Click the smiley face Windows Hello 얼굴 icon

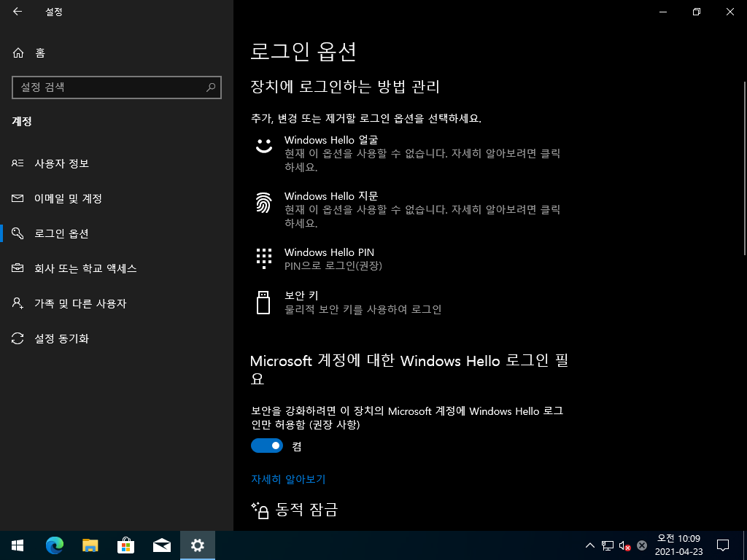tap(264, 145)
